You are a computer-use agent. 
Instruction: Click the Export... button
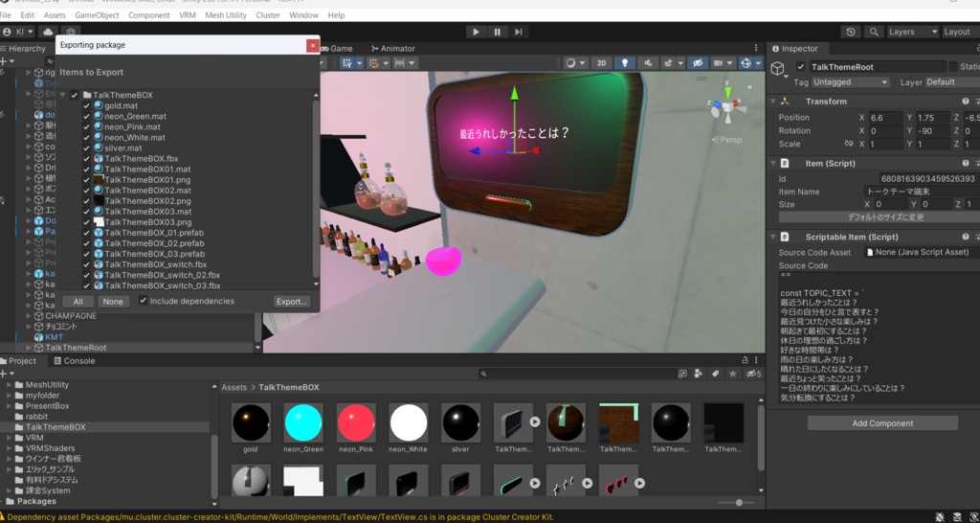point(291,302)
